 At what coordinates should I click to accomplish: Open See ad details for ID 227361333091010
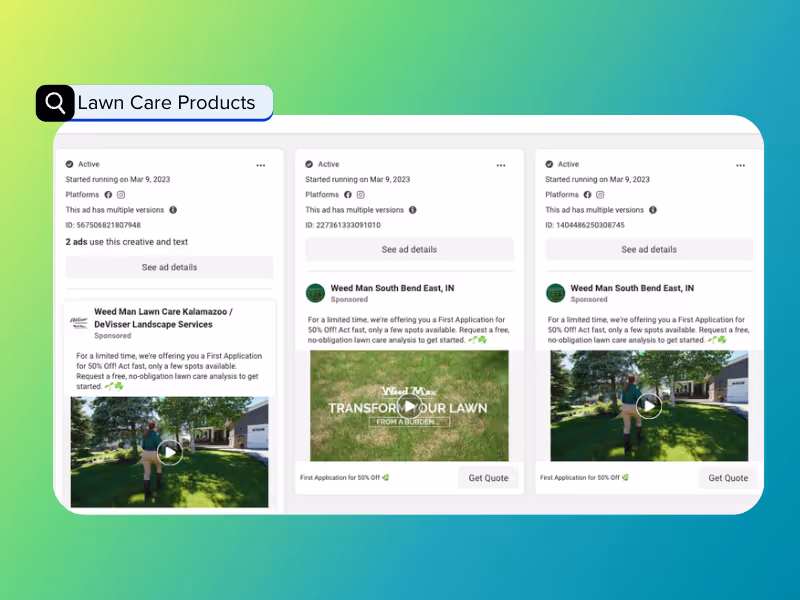coord(408,249)
